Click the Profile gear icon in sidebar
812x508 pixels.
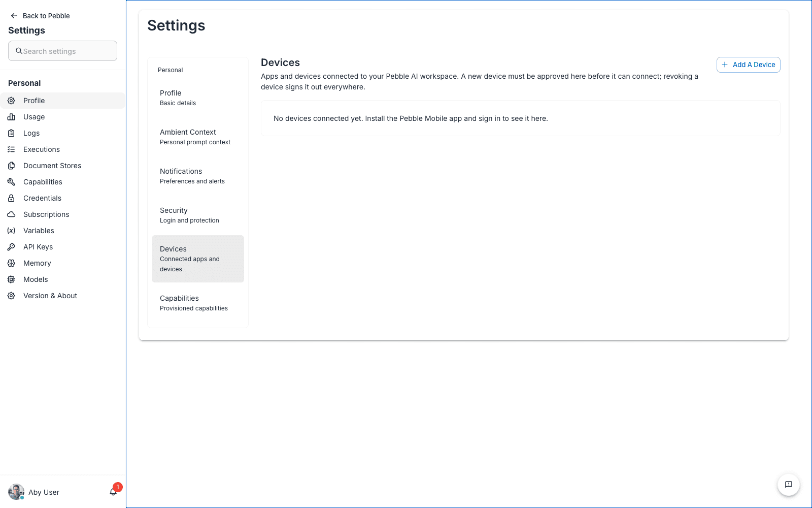11,101
